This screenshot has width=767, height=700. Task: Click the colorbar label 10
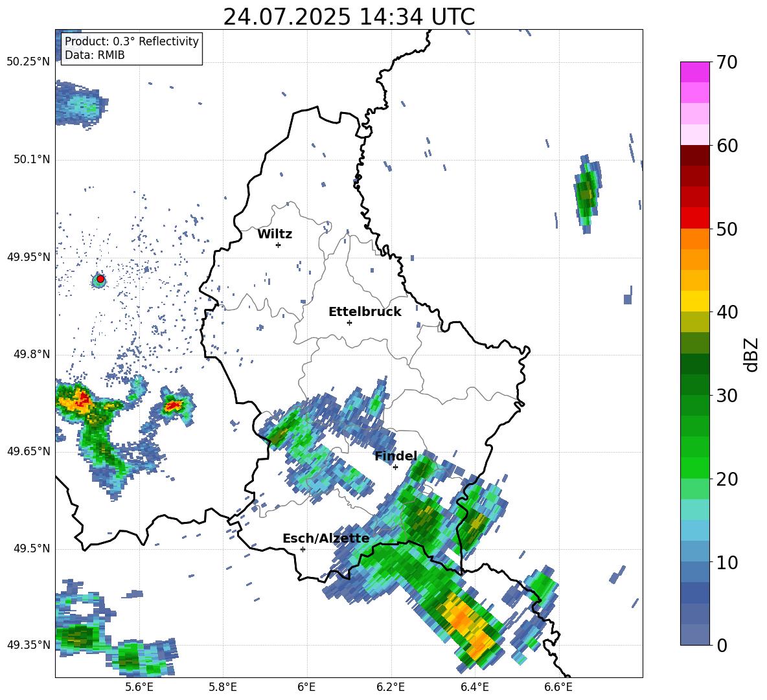(727, 562)
